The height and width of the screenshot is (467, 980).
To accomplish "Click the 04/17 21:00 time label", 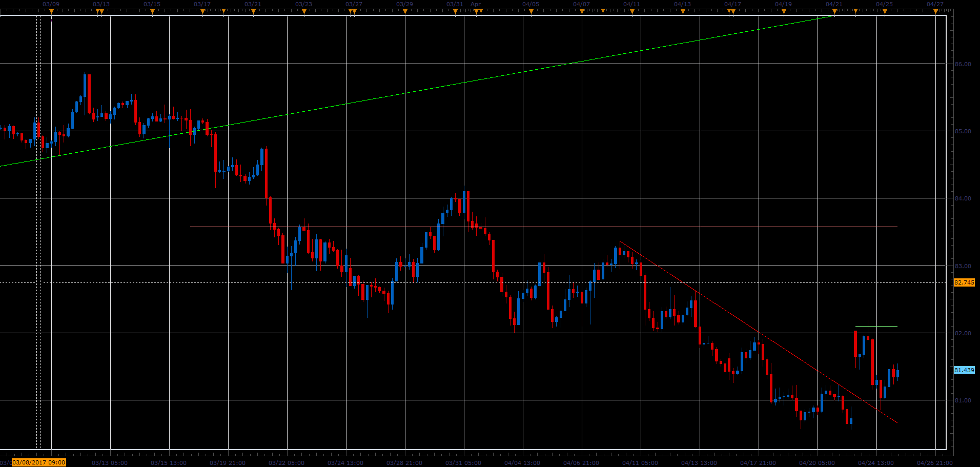I will point(758,463).
